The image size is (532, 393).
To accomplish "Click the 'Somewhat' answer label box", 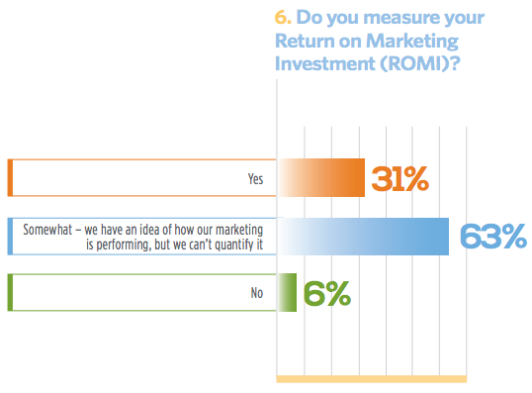I will pyautogui.click(x=141, y=237).
